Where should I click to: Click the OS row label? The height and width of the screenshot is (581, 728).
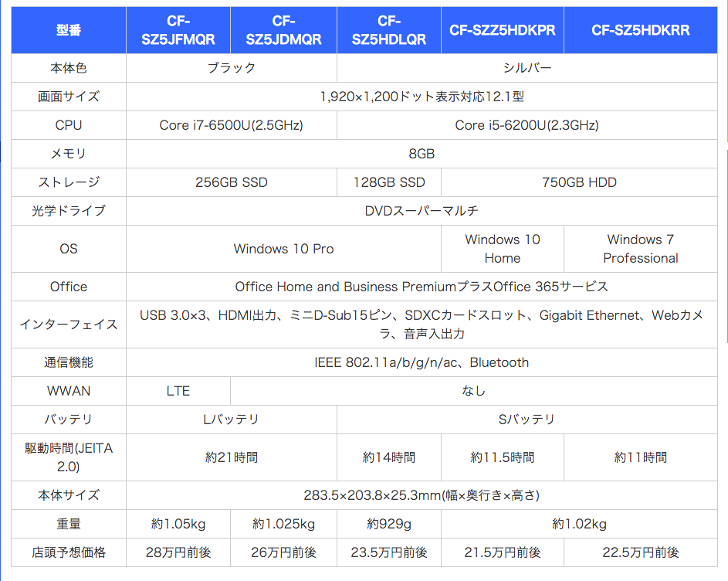[69, 249]
